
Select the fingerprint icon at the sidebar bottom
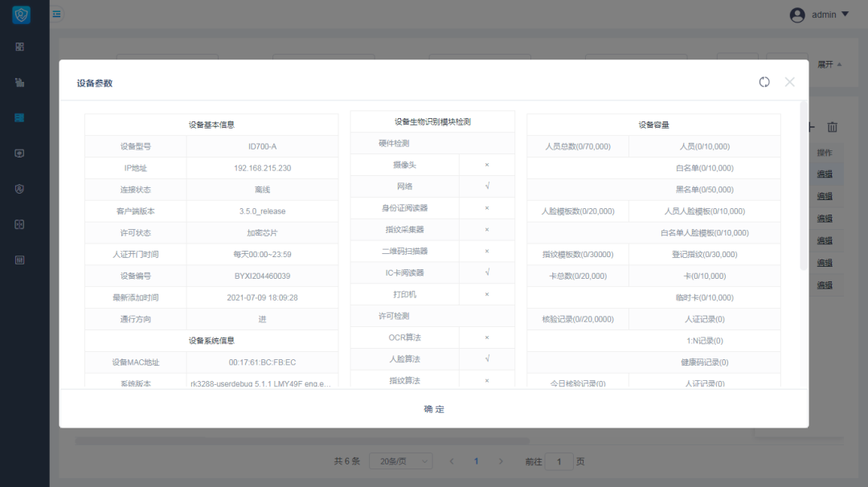pyautogui.click(x=19, y=260)
